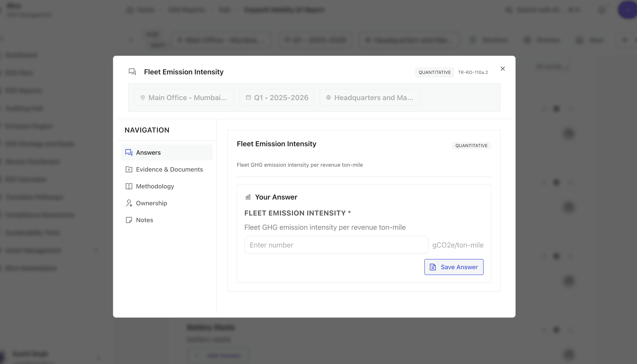Viewport: 637px width, 364px height.
Task: Click the Methodology book icon
Action: coord(129,186)
